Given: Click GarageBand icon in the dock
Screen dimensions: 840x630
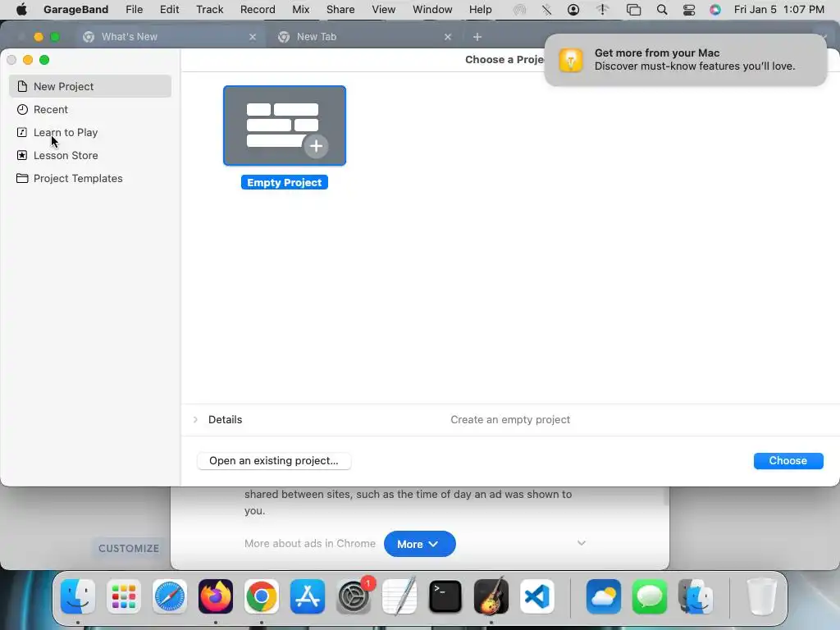Looking at the screenshot, I should coord(491,596).
